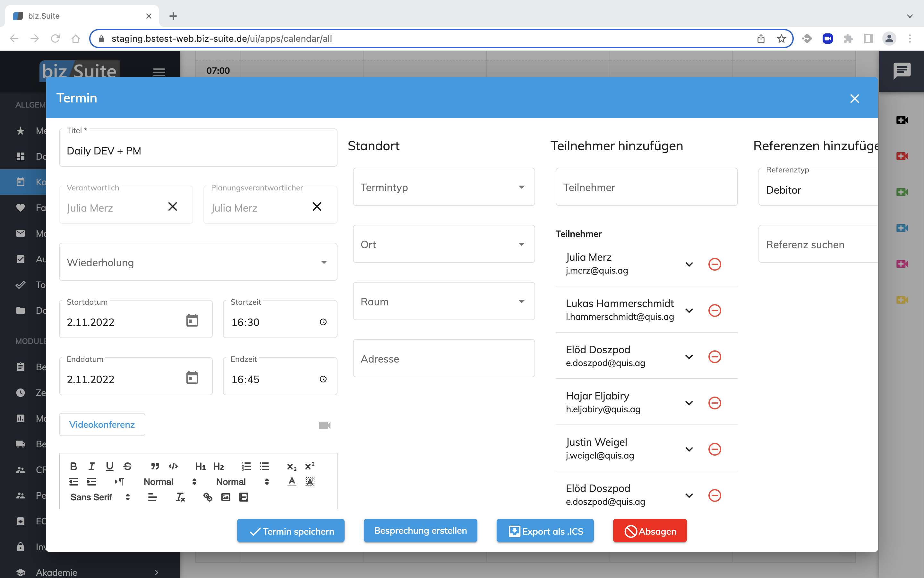Insert a link in editor
The image size is (924, 578).
point(208,497)
